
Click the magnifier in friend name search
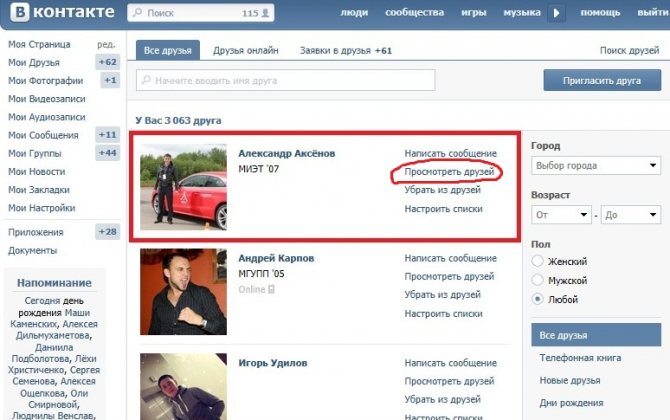point(146,80)
